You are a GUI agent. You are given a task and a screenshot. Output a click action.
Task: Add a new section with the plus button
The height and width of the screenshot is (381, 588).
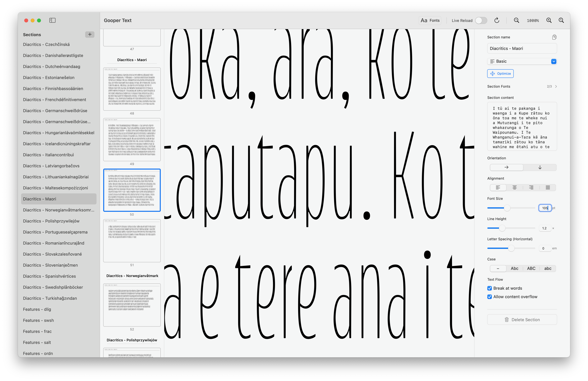click(90, 34)
